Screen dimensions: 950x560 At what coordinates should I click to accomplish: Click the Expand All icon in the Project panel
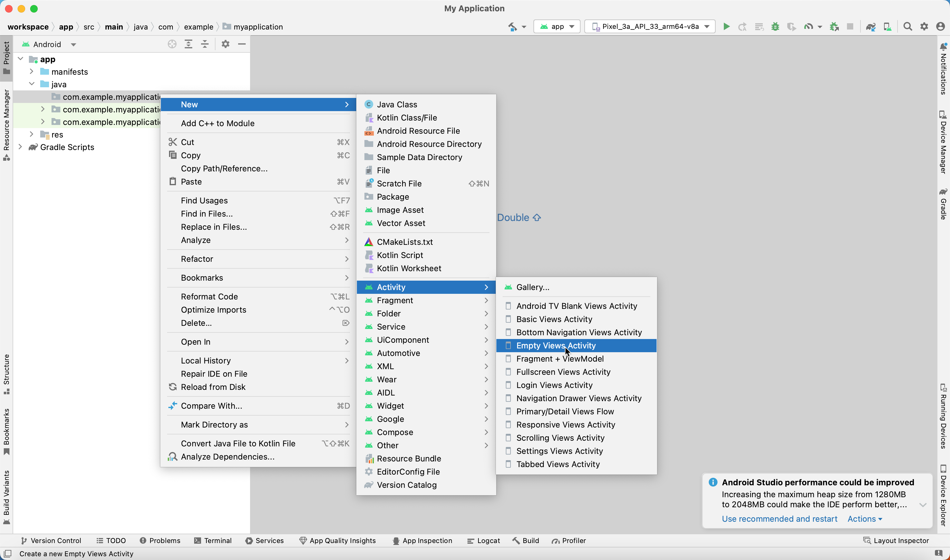(x=188, y=45)
